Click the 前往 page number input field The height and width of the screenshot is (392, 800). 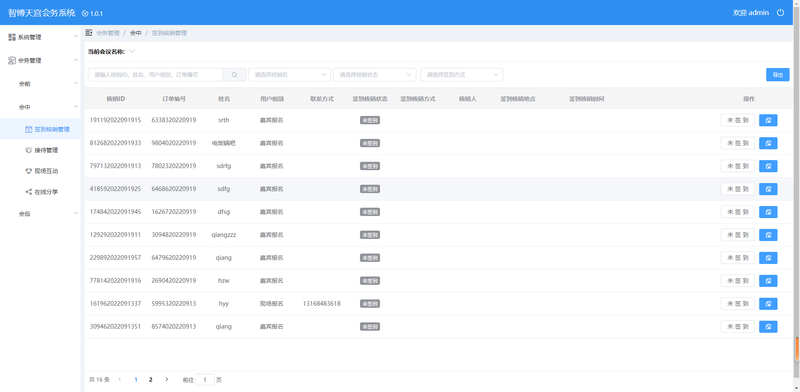coord(205,380)
